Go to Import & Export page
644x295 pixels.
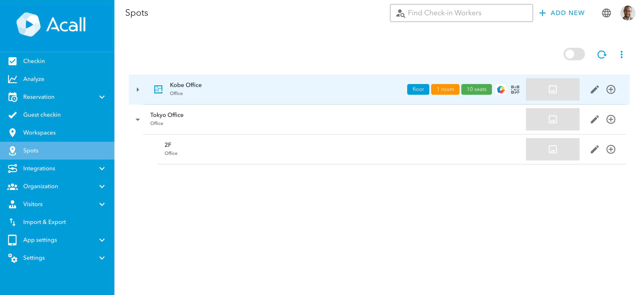coord(44,222)
